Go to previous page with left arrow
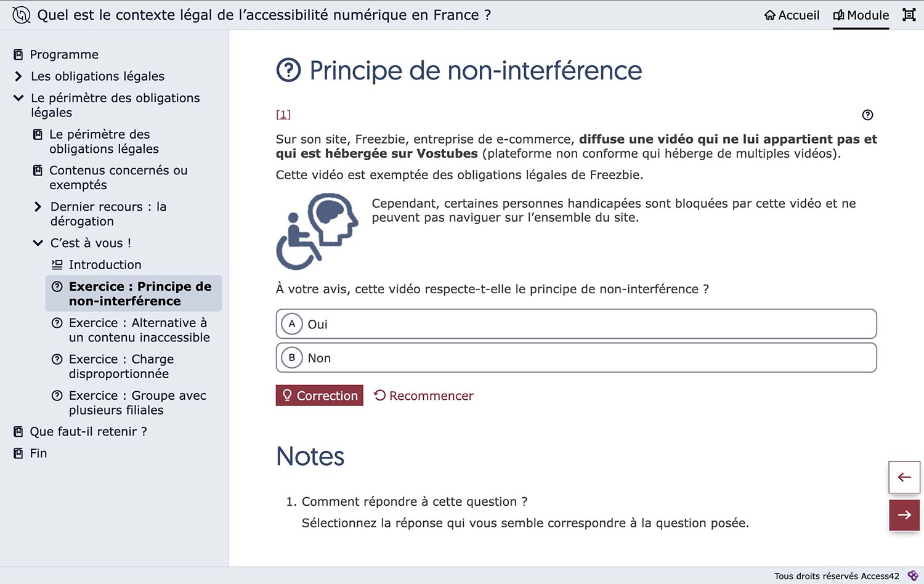924x584 pixels. pyautogui.click(x=904, y=477)
